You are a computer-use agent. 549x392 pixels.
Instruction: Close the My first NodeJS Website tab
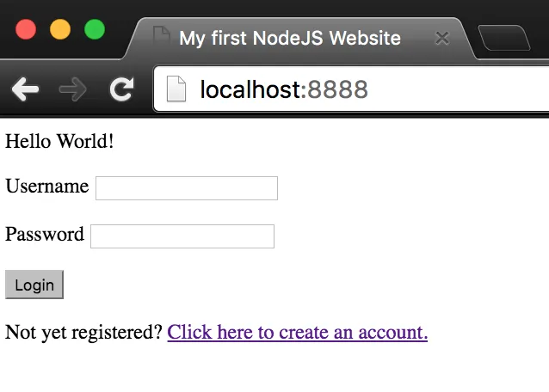(x=441, y=38)
